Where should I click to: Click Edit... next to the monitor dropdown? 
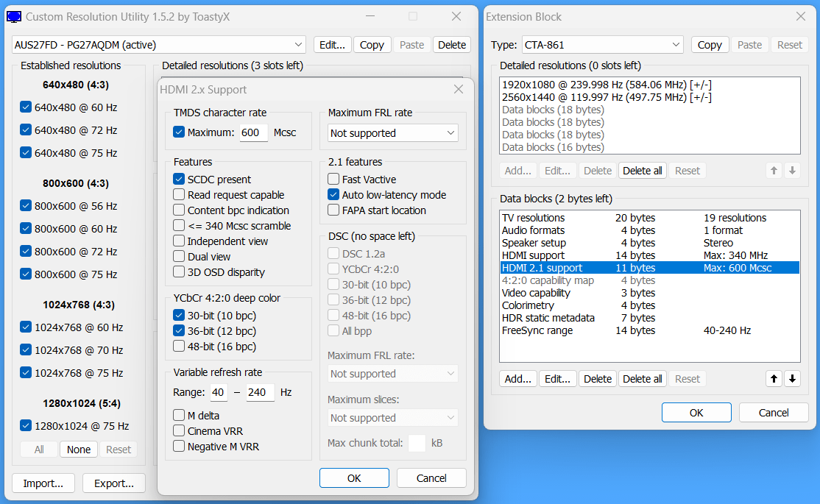pyautogui.click(x=332, y=45)
